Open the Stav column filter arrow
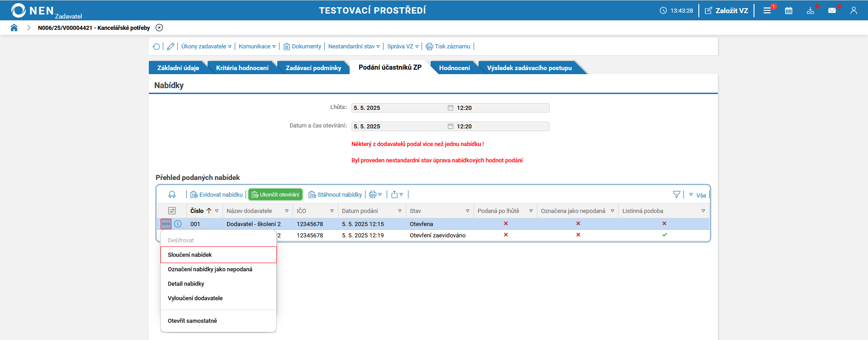The width and height of the screenshot is (868, 340). 467,211
